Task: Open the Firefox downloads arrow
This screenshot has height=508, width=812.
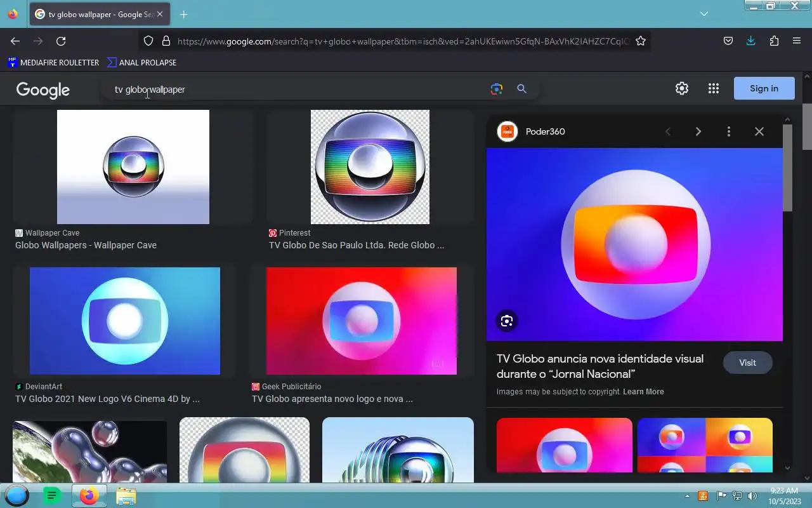Action: point(751,41)
